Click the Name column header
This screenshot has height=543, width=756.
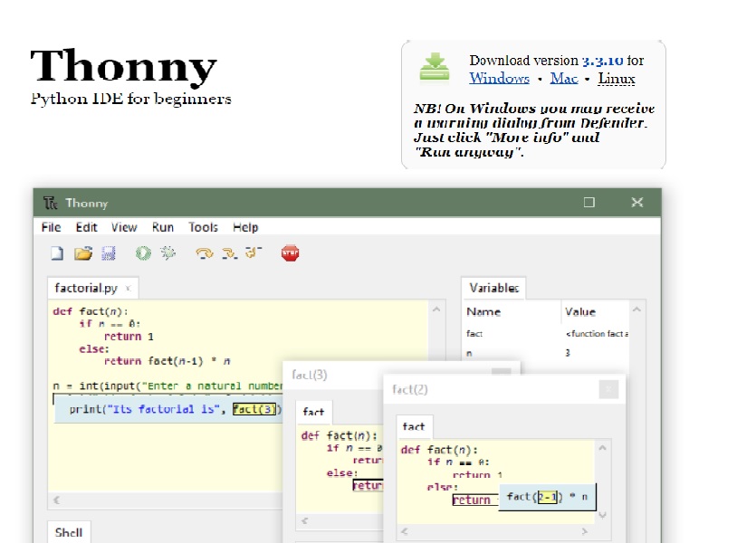(x=483, y=311)
